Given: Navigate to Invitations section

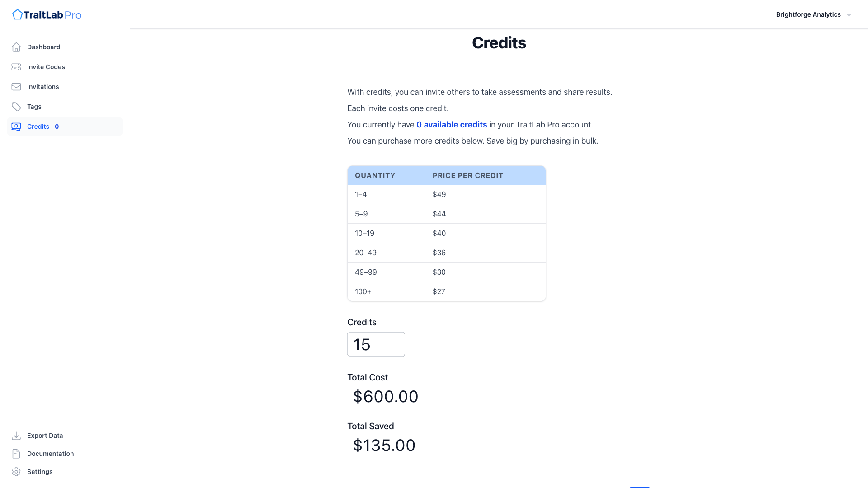Looking at the screenshot, I should tap(43, 87).
